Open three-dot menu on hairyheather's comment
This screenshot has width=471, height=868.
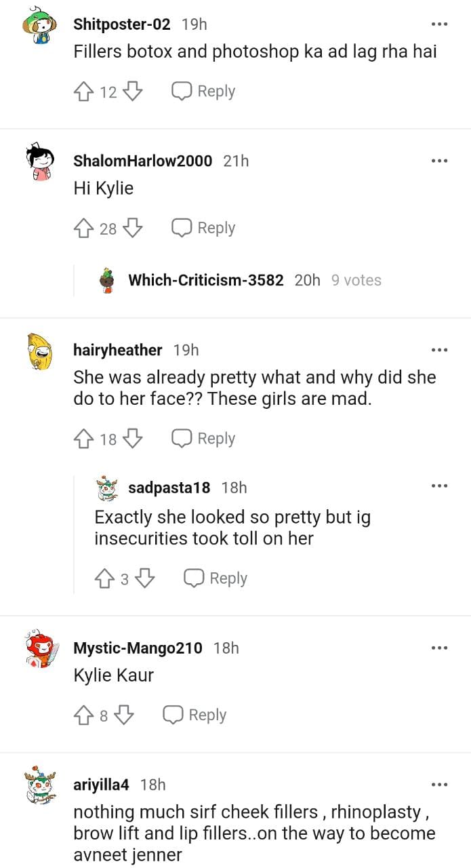click(439, 350)
